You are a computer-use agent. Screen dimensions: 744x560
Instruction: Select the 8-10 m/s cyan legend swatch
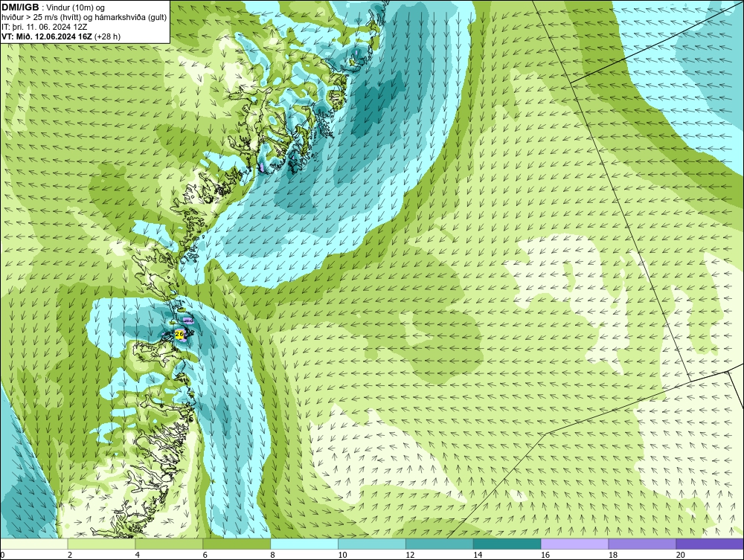click(x=304, y=544)
